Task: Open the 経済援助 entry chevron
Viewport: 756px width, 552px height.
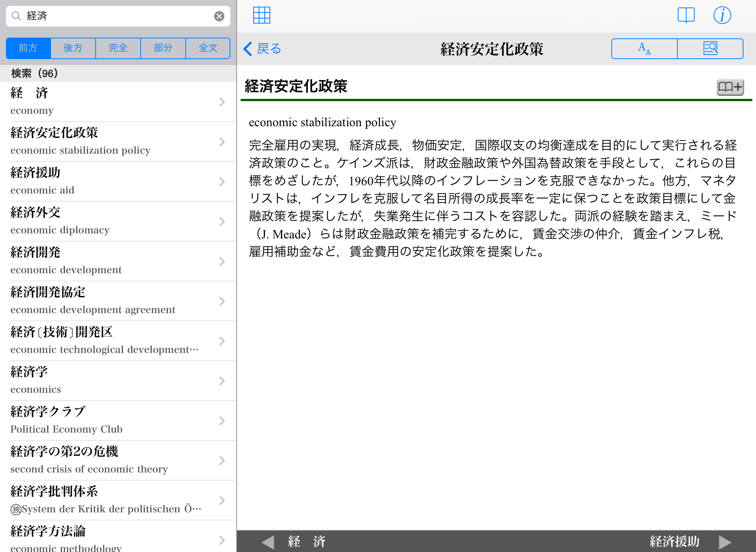Action: pyautogui.click(x=222, y=182)
